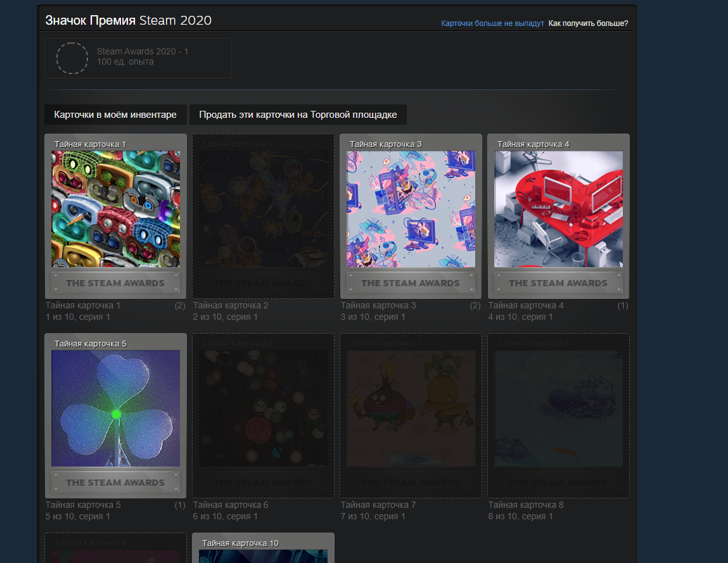
Task: Click caption 'Тайная карточка 5' under card
Action: click(x=82, y=505)
